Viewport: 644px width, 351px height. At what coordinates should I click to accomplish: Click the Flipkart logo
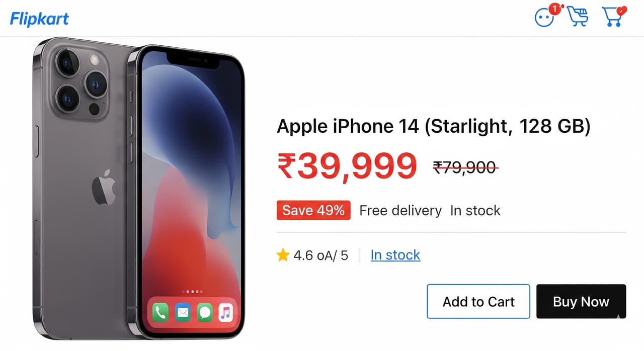pyautogui.click(x=39, y=19)
